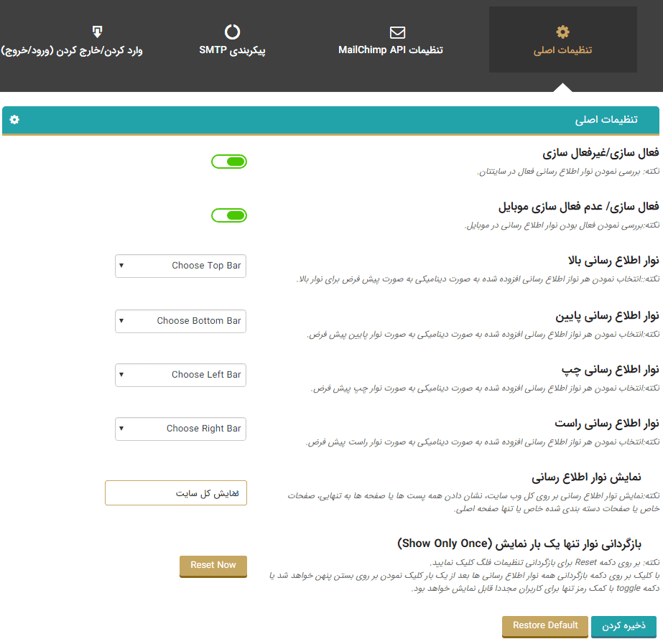Open the Choose Top Bar dropdown
This screenshot has width=663, height=644.
point(180,266)
